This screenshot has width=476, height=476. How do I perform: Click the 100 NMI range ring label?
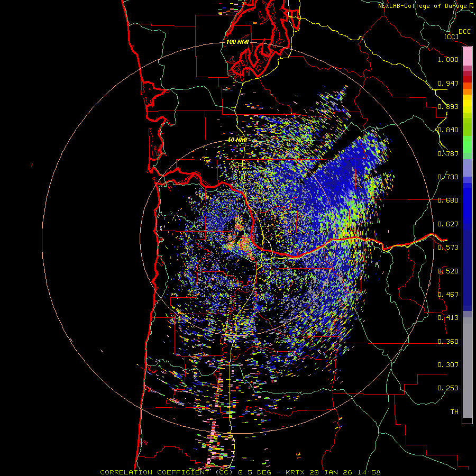237,42
